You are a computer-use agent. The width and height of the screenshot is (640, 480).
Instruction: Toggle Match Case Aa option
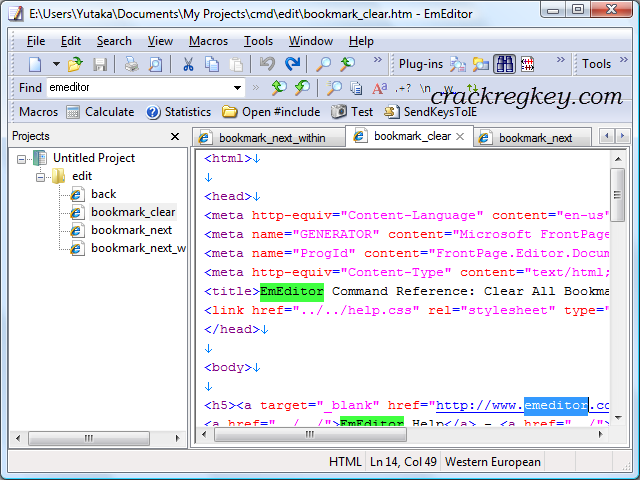379,88
